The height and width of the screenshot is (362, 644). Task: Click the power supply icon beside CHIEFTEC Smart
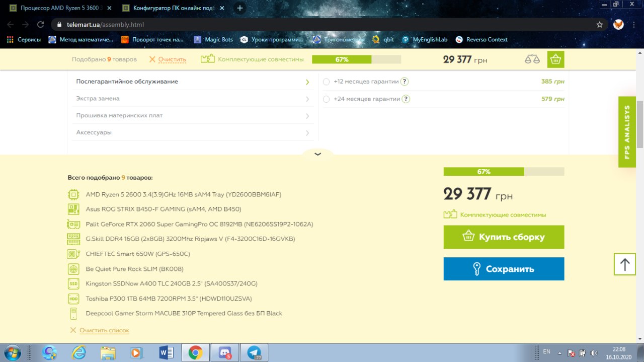pos(73,254)
